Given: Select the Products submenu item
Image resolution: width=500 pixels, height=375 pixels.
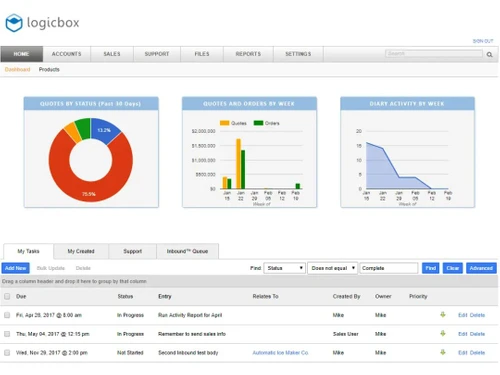Looking at the screenshot, I should 49,69.
